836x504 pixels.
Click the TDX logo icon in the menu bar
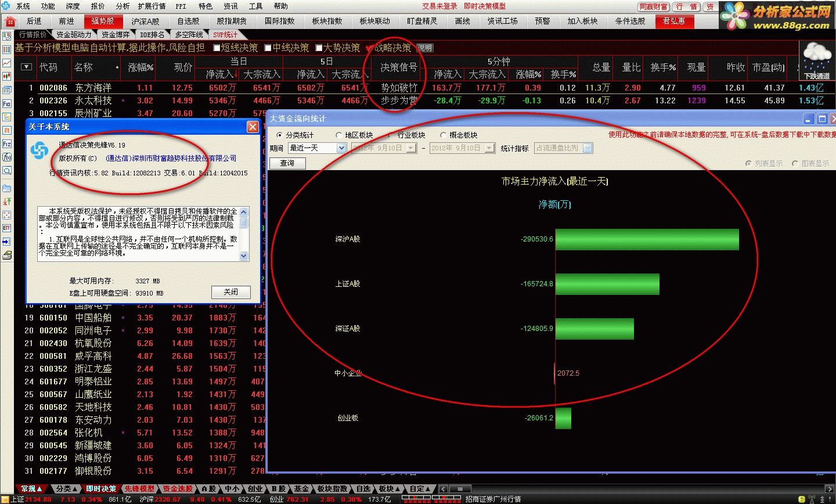click(6, 6)
